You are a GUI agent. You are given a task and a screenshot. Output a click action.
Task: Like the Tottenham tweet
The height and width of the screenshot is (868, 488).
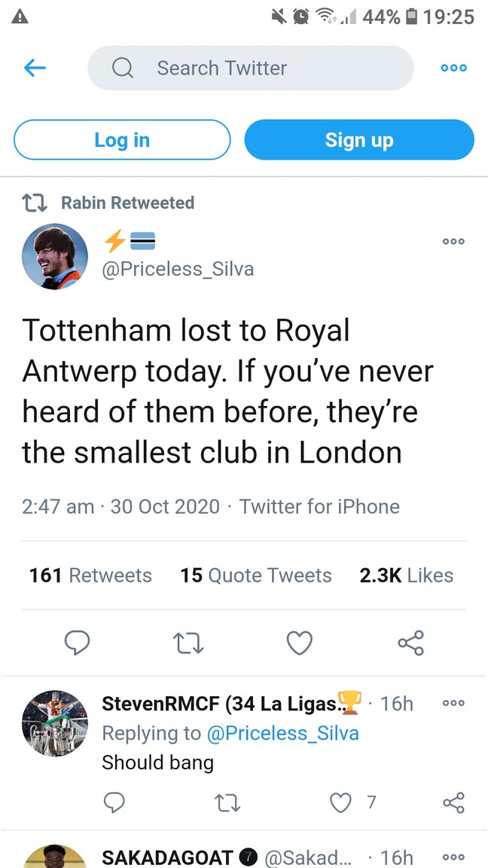click(300, 643)
